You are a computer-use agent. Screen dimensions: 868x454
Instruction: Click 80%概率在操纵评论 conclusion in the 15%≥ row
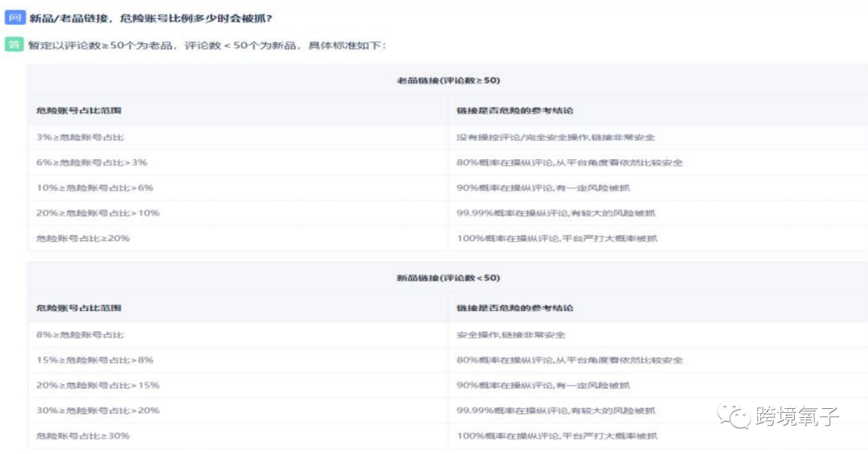coord(570,360)
